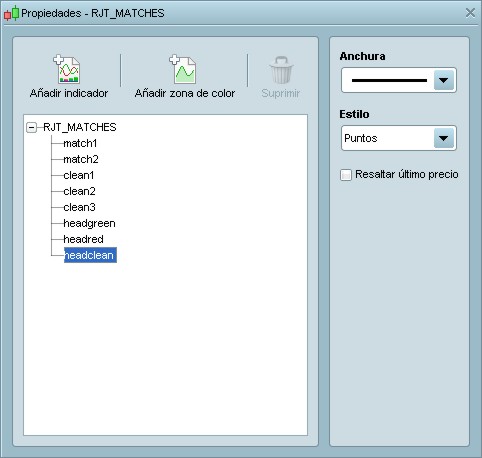Click the Añadir indicador text label
Viewport: 482px width, 458px height.
[x=69, y=93]
